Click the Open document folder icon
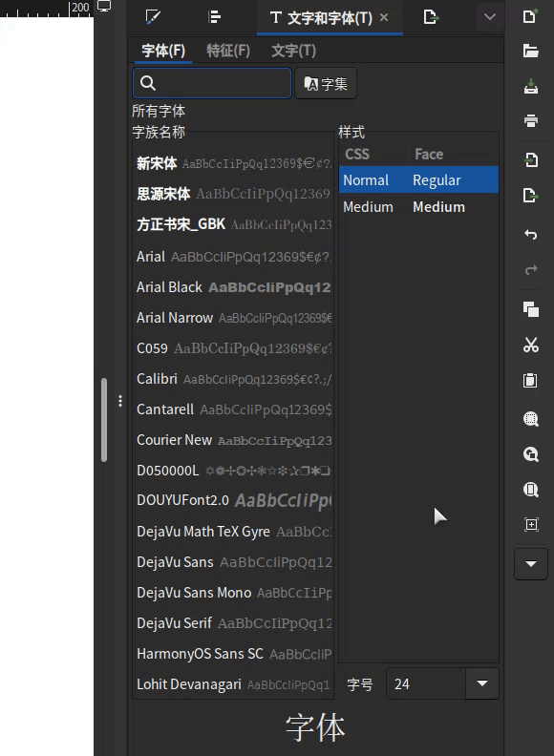 point(531,52)
